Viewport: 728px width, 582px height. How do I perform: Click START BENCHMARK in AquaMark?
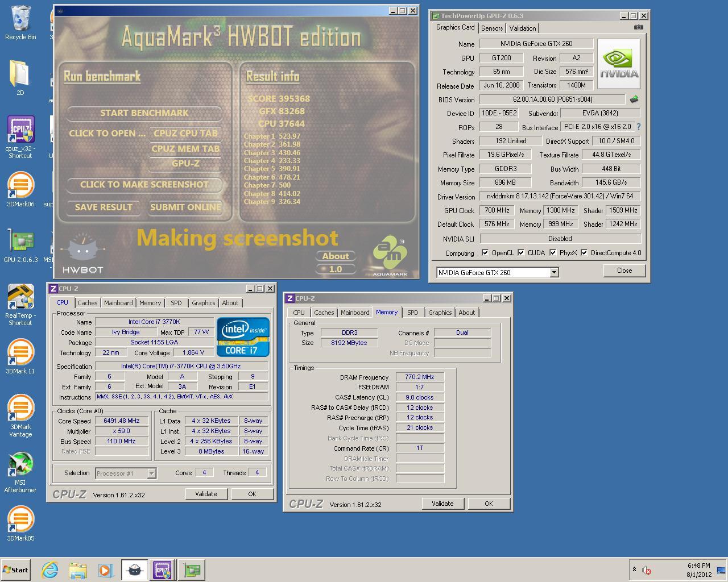click(x=144, y=113)
